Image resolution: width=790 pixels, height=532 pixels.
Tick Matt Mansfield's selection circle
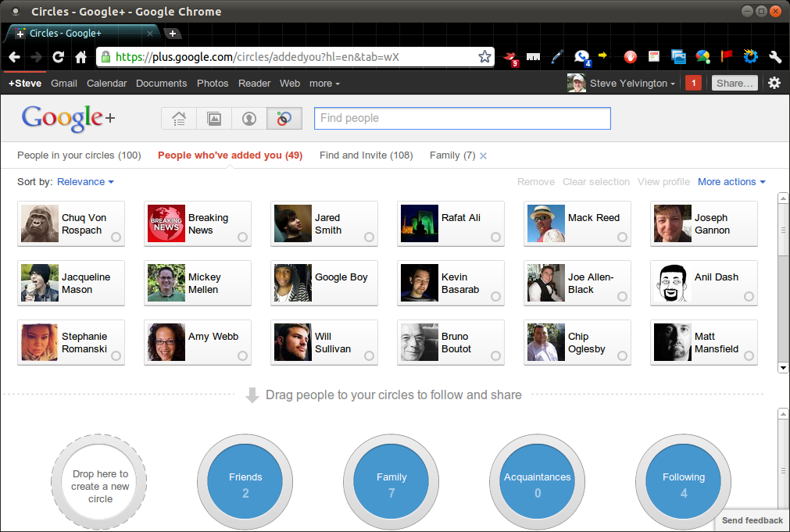pyautogui.click(x=749, y=356)
